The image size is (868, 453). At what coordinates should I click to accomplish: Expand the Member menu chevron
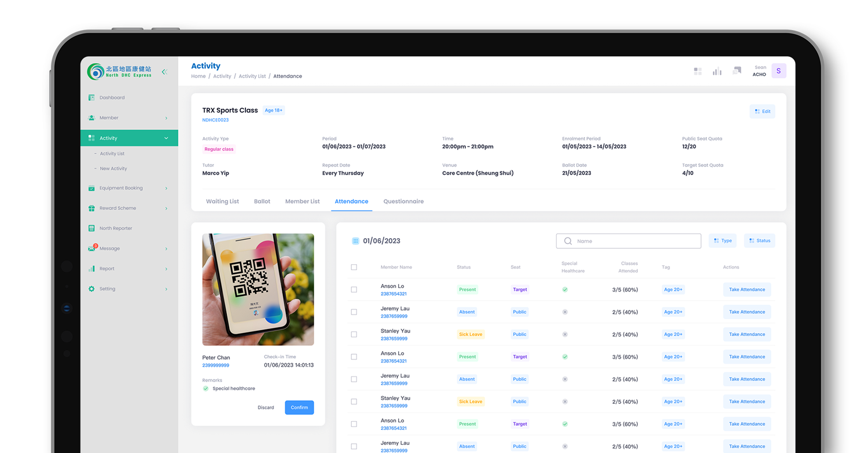click(166, 118)
